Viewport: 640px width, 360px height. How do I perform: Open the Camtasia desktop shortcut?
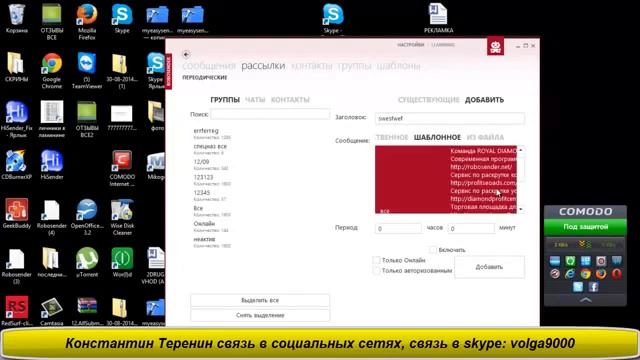click(52, 311)
